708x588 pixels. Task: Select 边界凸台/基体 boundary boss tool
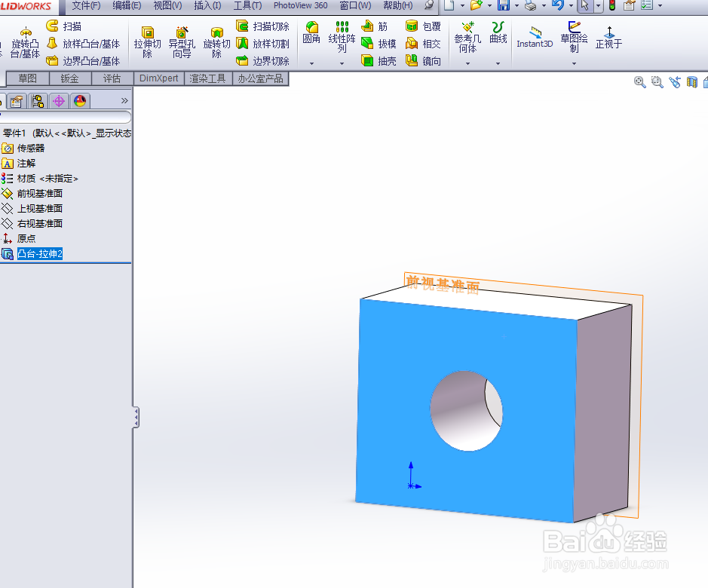tap(83, 61)
